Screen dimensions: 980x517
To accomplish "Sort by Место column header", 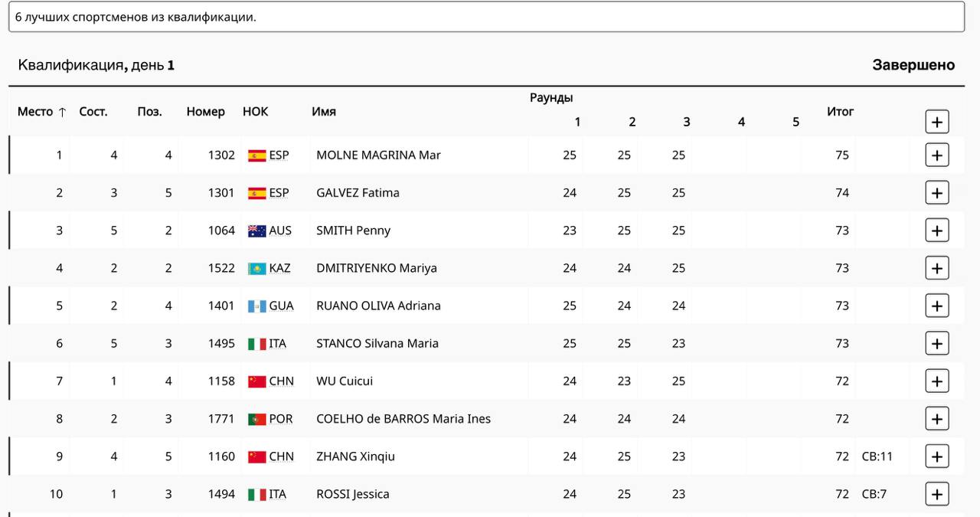I will [42, 112].
